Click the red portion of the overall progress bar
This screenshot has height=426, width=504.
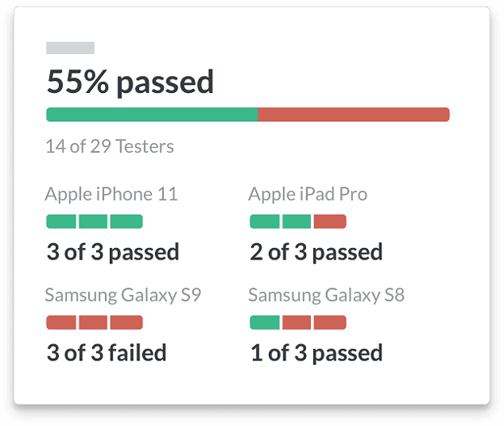tap(354, 115)
